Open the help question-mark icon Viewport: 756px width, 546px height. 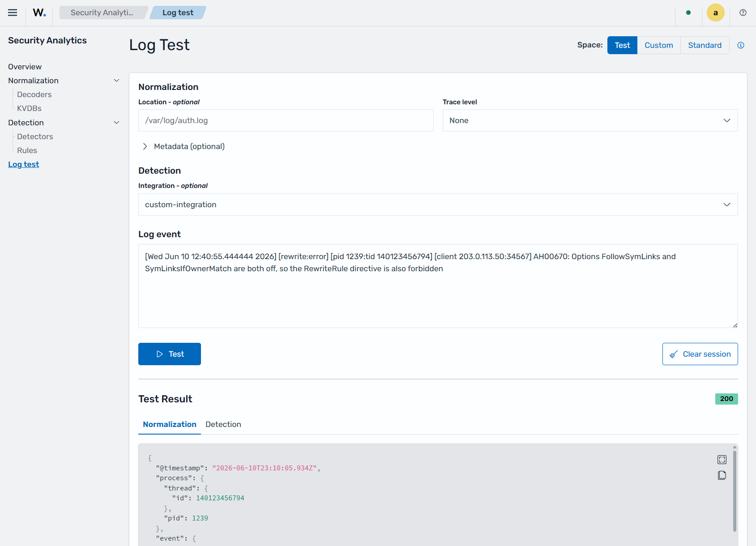tap(743, 13)
